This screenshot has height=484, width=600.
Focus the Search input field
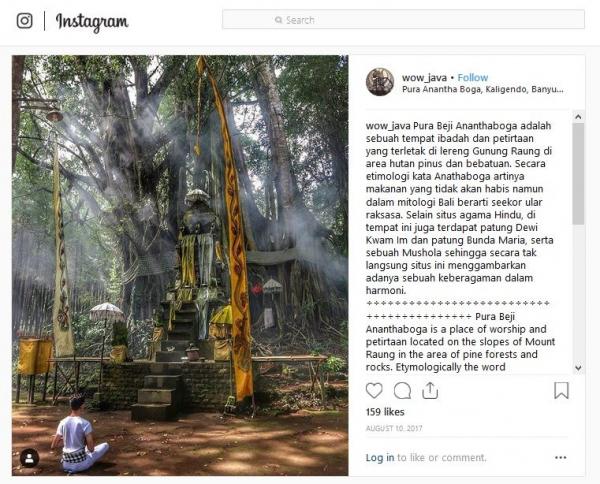click(403, 19)
